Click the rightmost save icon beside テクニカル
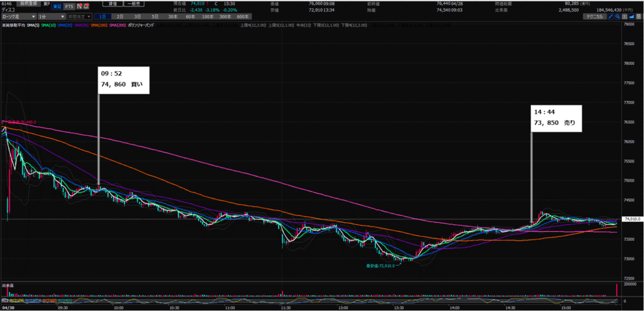The image size is (644, 311). (640, 17)
